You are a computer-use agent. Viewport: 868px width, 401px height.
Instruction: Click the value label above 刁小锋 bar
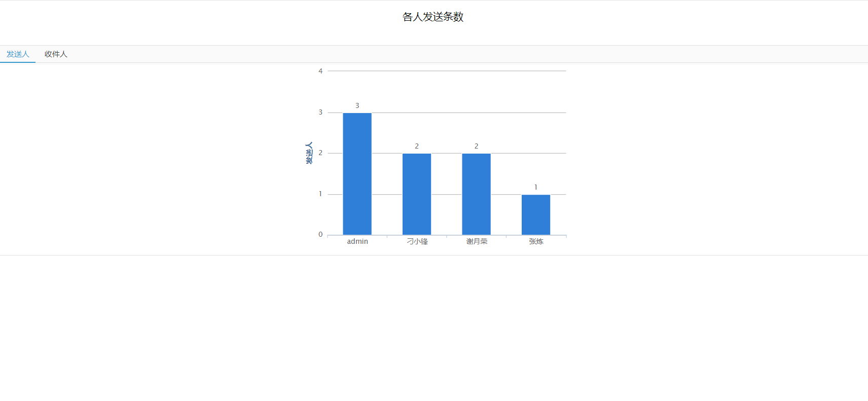pos(417,146)
